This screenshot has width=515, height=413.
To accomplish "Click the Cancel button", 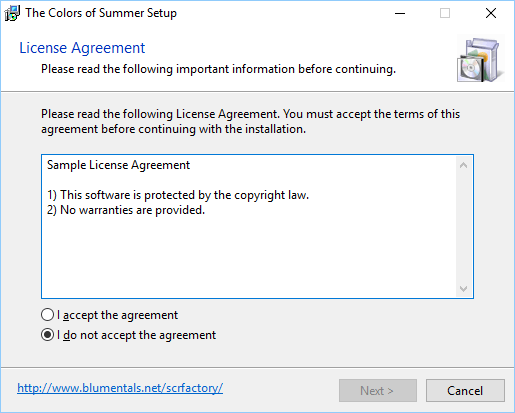I will pyautogui.click(x=465, y=390).
